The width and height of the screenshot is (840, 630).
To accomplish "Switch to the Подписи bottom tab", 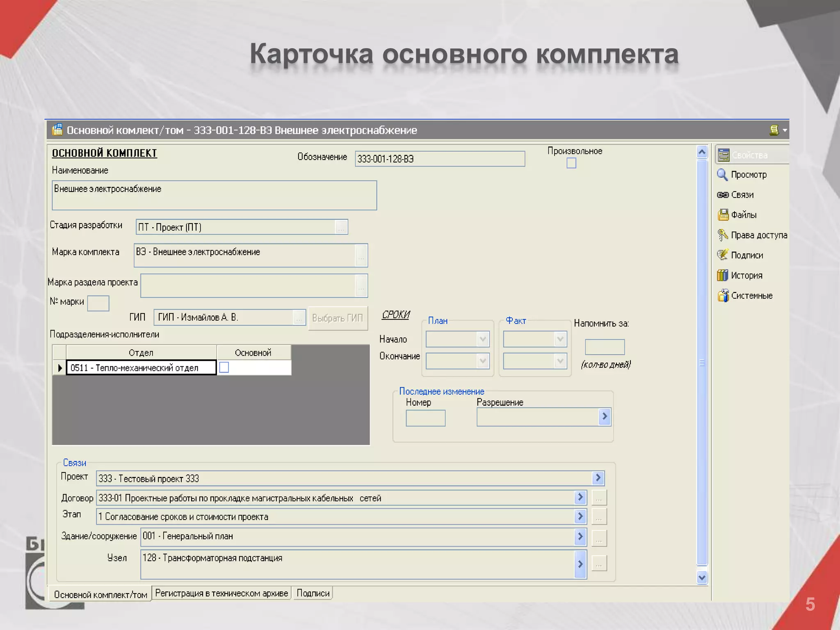I will point(313,593).
